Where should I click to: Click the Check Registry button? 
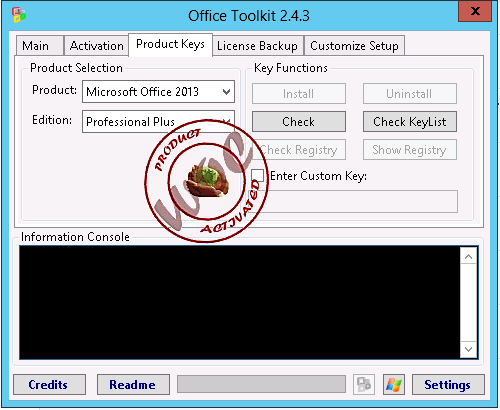(299, 150)
